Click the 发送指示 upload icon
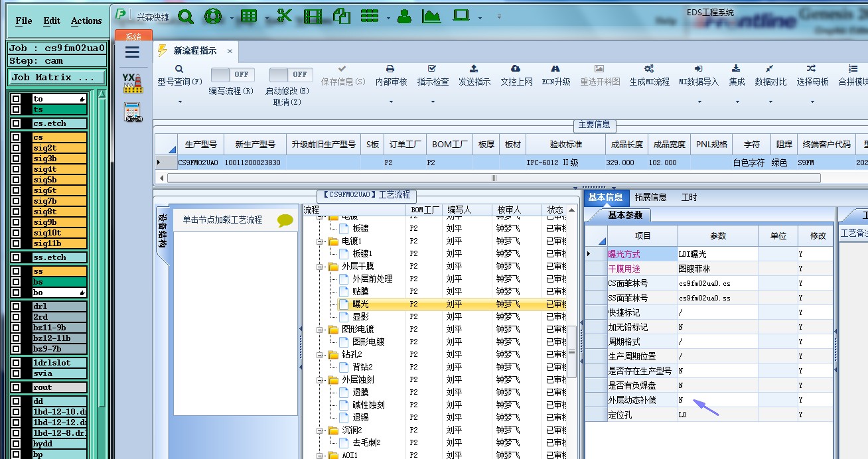 [x=474, y=68]
